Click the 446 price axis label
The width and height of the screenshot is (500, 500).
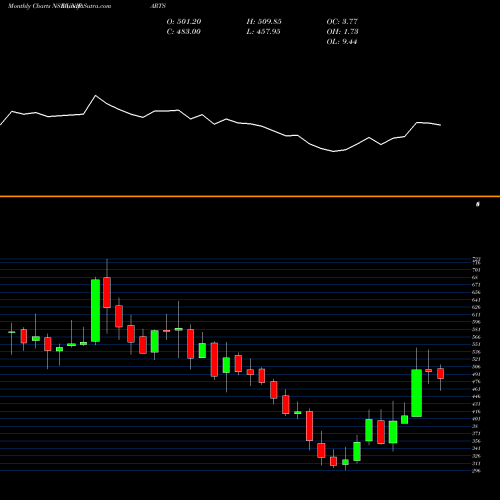[476, 396]
